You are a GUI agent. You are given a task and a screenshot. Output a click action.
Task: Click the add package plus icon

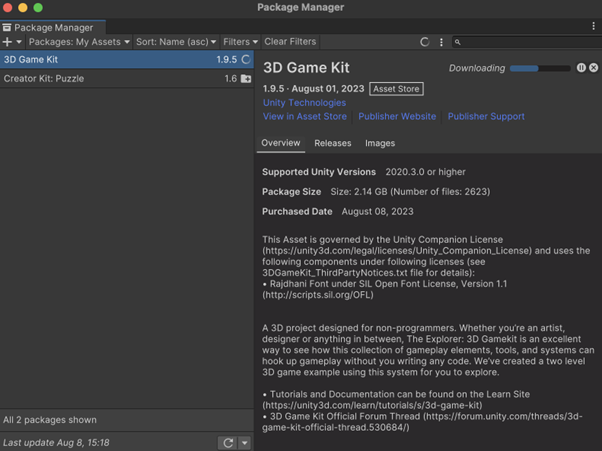[x=7, y=42]
